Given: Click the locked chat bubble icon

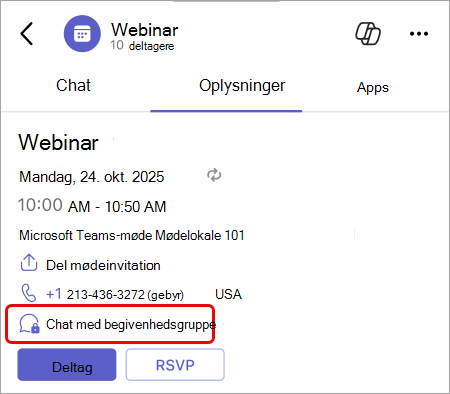Looking at the screenshot, I should pyautogui.click(x=30, y=323).
